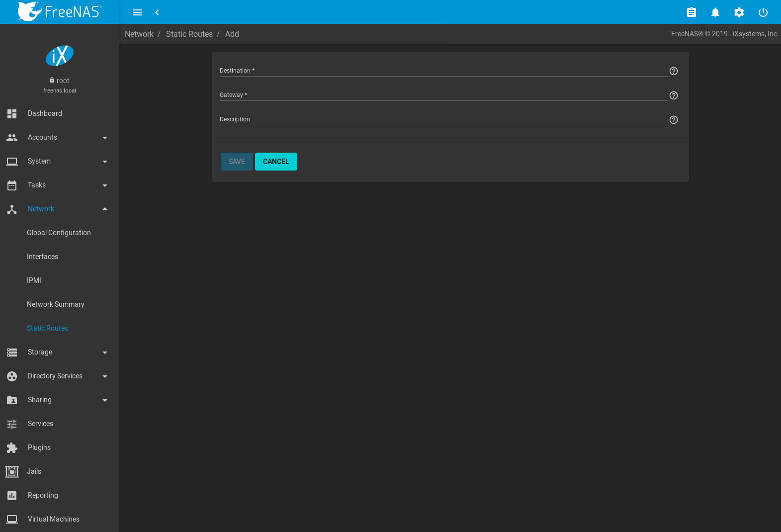This screenshot has width=781, height=532.
Task: Focus the Destination input field
Action: pyautogui.click(x=443, y=71)
